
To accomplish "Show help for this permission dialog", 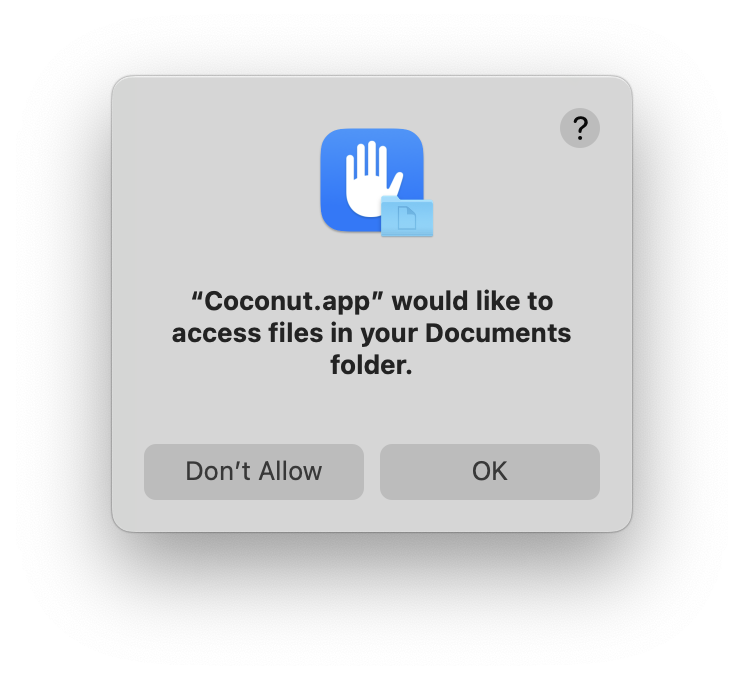I will [x=579, y=128].
